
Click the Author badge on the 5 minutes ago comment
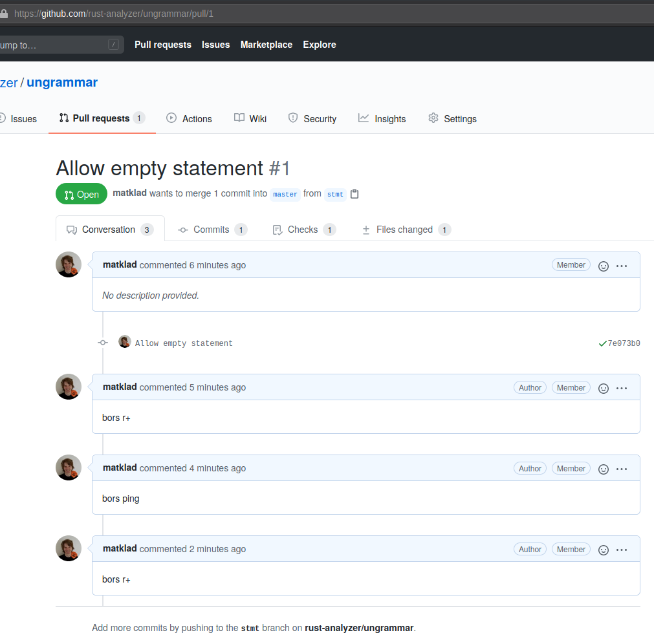530,388
